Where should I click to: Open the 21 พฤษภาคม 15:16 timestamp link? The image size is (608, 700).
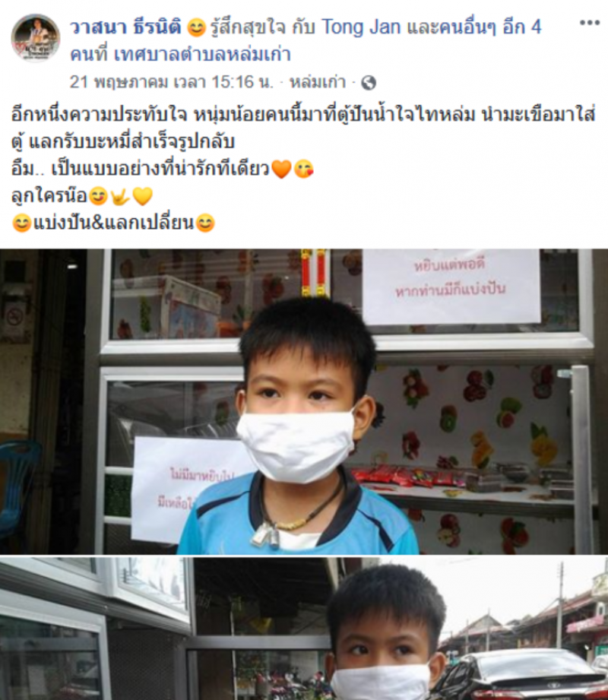click(172, 82)
